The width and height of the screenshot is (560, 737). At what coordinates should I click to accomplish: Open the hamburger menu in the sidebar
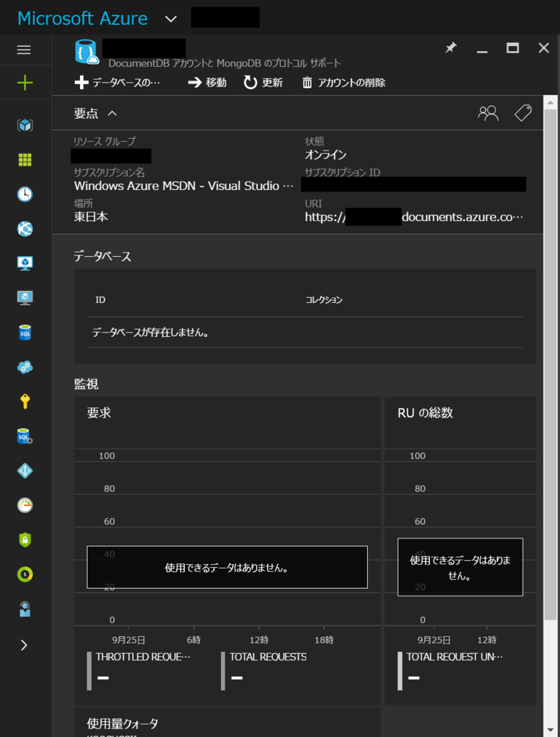pos(24,50)
